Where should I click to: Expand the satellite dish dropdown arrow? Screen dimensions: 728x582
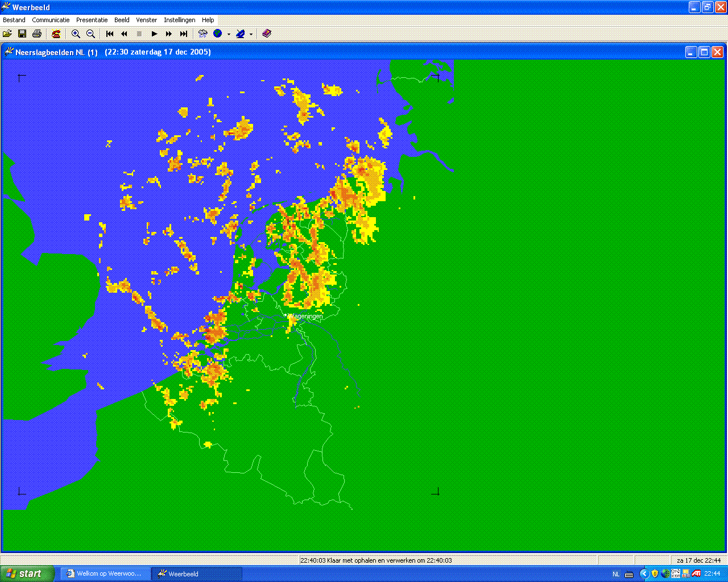[x=251, y=34]
